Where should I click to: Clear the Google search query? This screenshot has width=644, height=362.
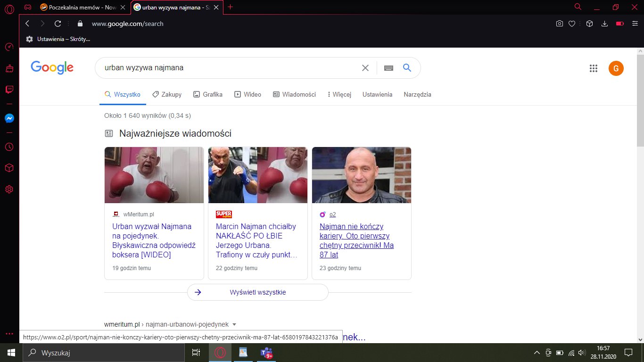365,68
